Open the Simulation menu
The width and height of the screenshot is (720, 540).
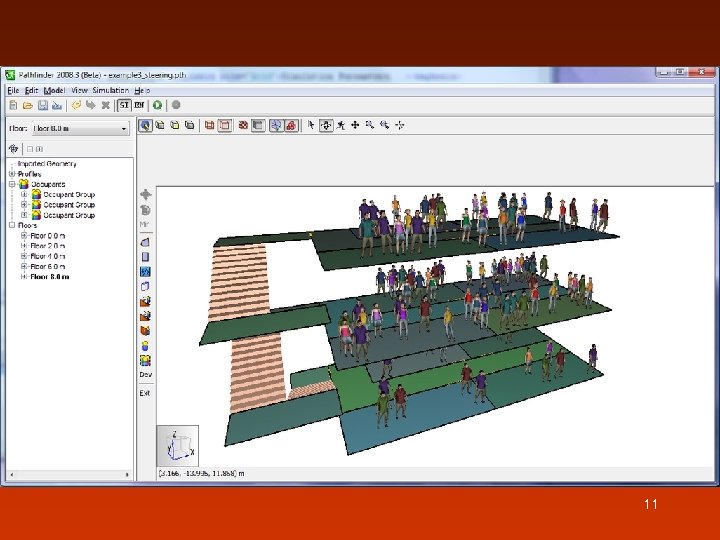tap(111, 90)
